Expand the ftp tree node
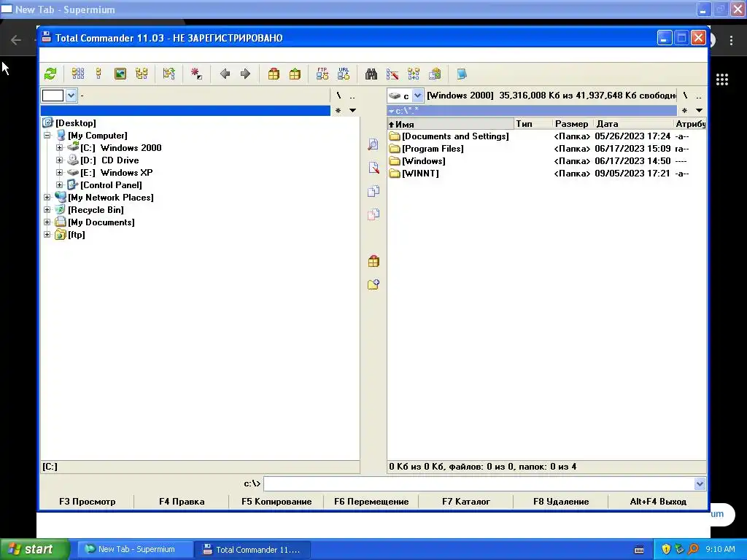 (x=47, y=234)
